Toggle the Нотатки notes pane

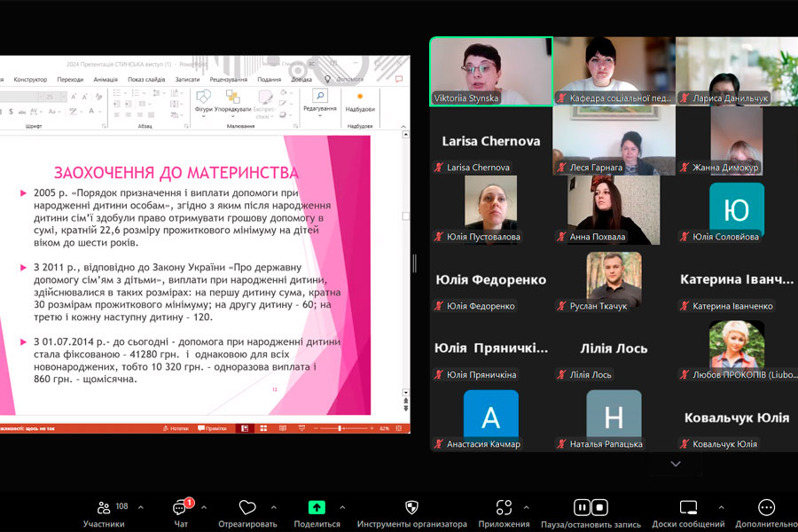pyautogui.click(x=176, y=428)
